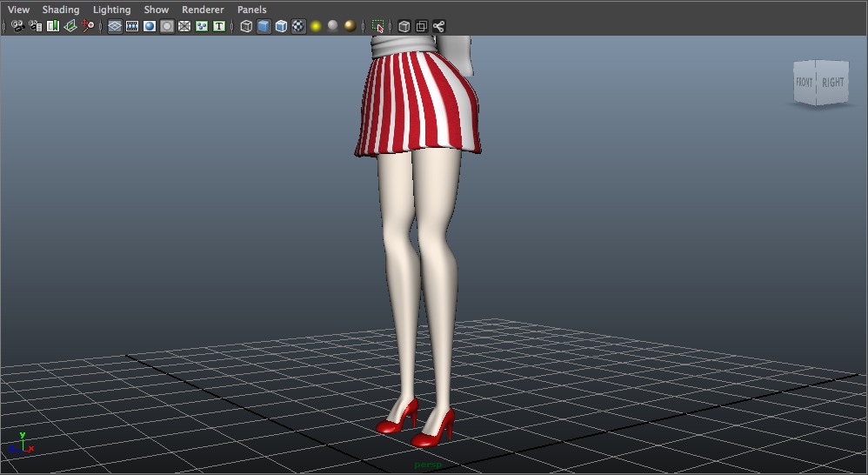
Task: Toggle the gate mask icon
Action: 167,26
